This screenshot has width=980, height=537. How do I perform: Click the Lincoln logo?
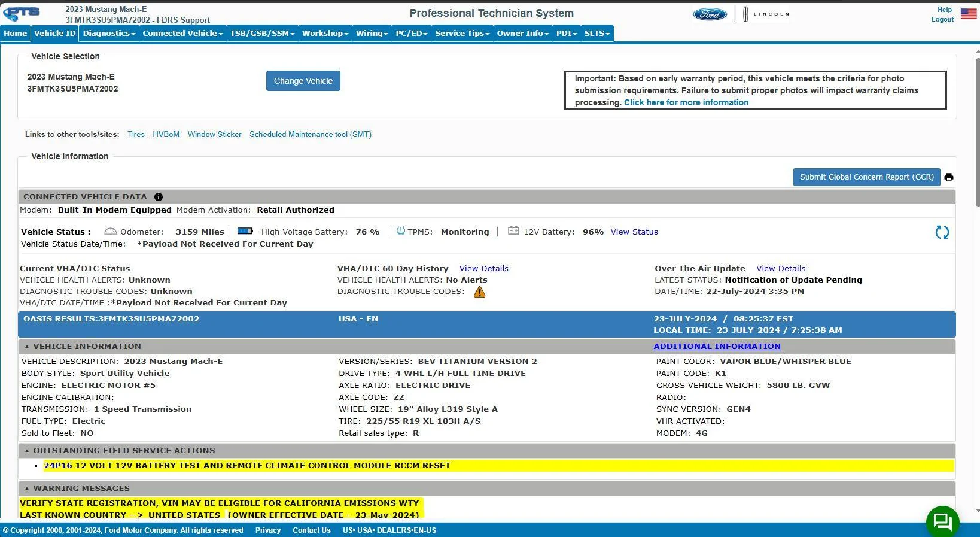click(765, 14)
